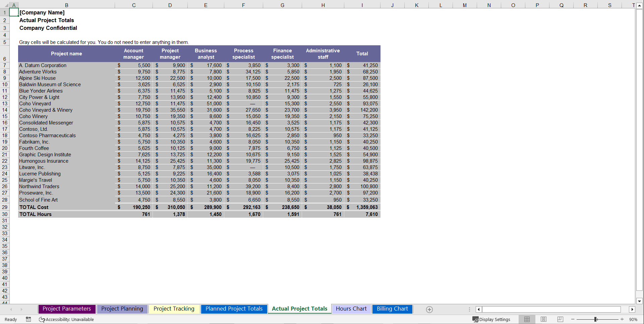Select the City Power & Light cell

click(66, 97)
